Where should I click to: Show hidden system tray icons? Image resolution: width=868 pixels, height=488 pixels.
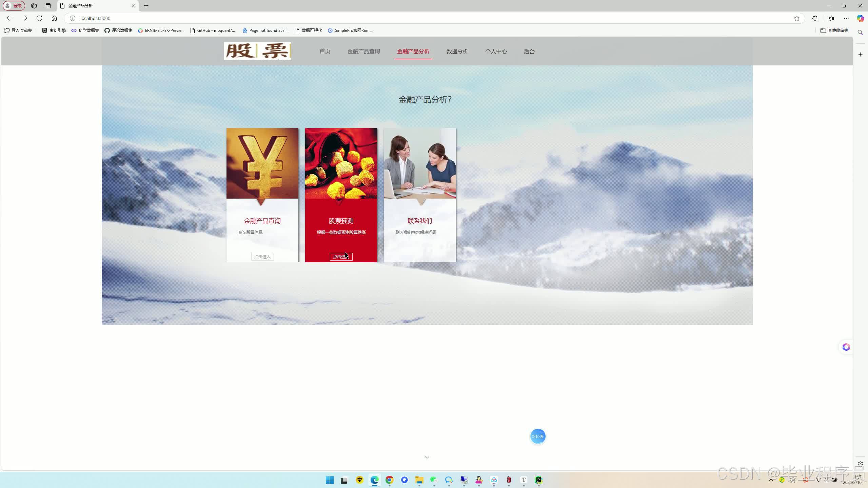pos(771,480)
